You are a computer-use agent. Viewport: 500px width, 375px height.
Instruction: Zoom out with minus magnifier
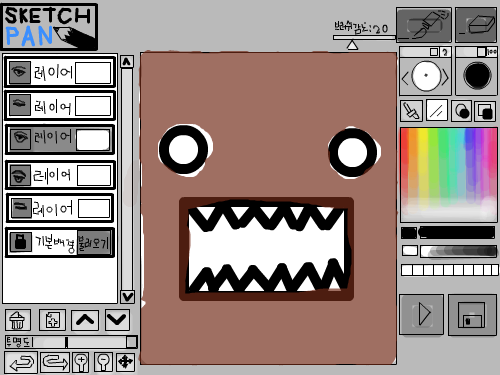(x=103, y=362)
